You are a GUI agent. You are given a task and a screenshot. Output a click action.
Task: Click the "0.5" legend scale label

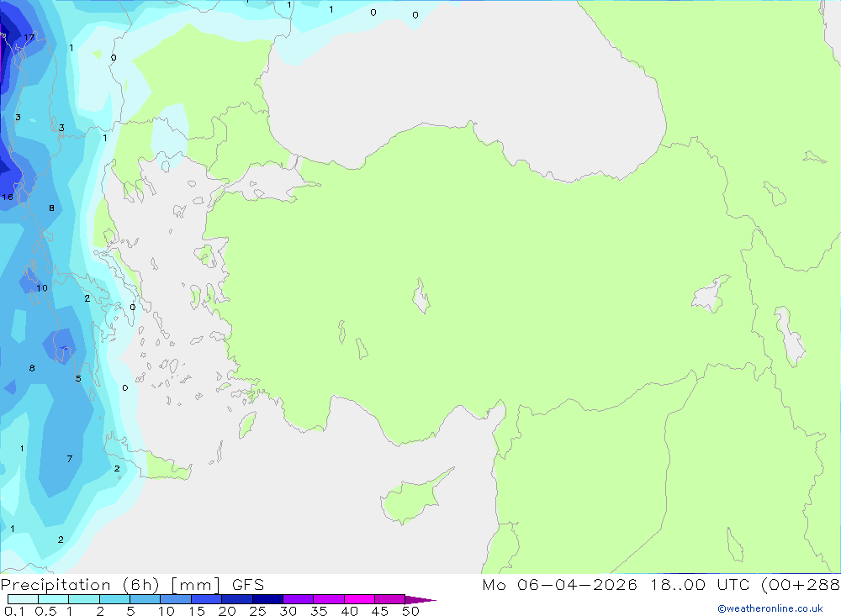pos(45,611)
